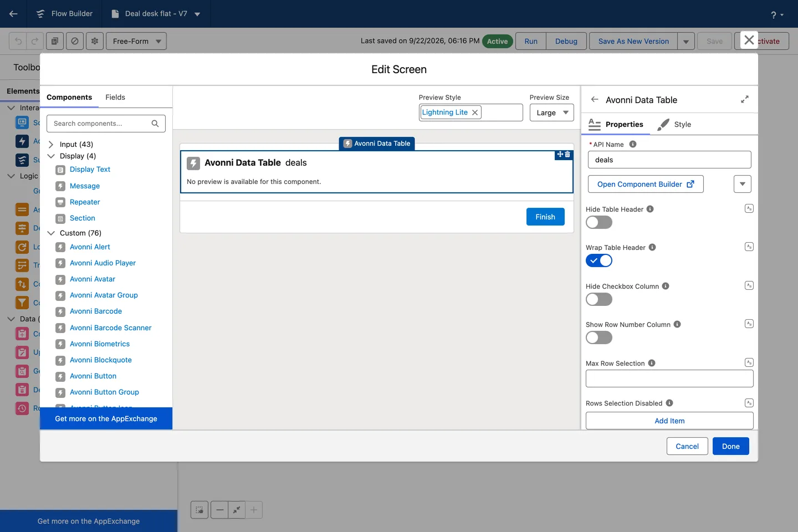The height and width of the screenshot is (532, 798).
Task: Go back using the top-left arrow
Action: (x=13, y=14)
